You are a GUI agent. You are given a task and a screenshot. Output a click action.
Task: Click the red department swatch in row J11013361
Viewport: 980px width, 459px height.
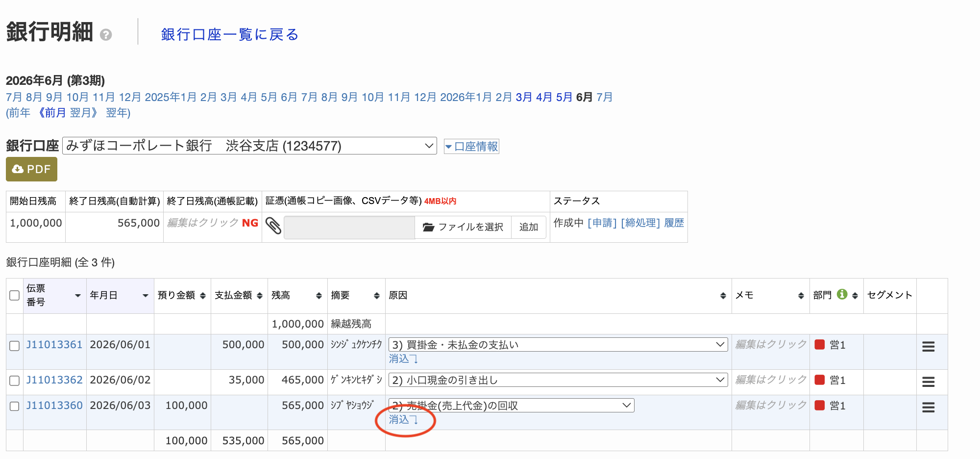click(820, 344)
